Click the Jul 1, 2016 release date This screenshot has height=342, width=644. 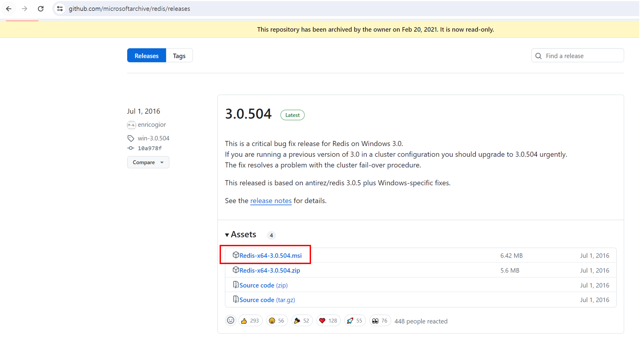coord(144,111)
